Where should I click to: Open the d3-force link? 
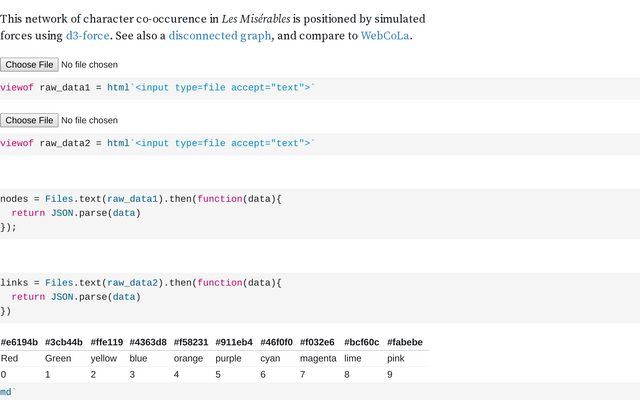(x=87, y=35)
